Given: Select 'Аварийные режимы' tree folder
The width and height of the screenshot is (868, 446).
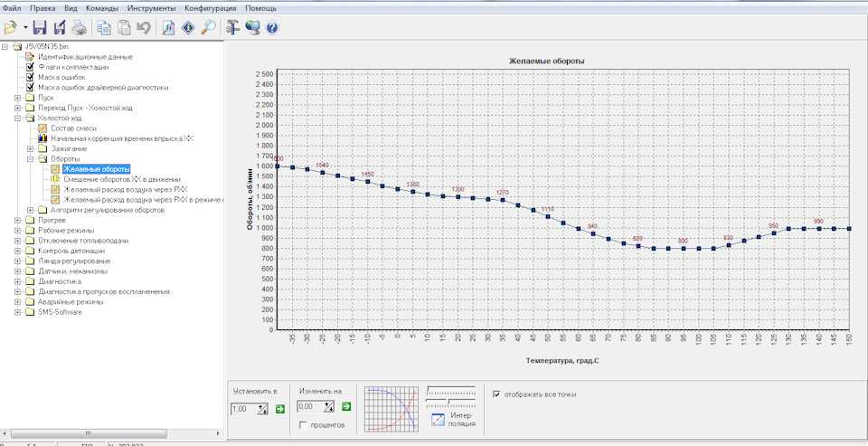Looking at the screenshot, I should (x=71, y=302).
